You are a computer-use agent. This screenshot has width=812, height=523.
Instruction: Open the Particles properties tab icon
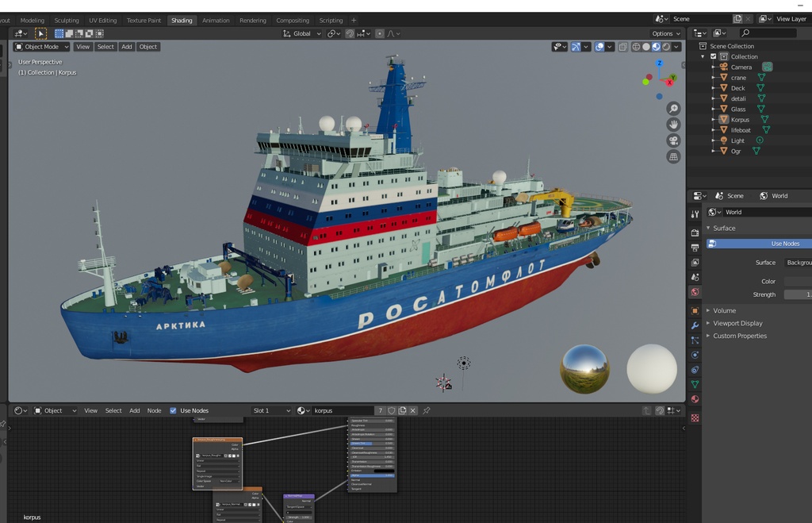(695, 340)
